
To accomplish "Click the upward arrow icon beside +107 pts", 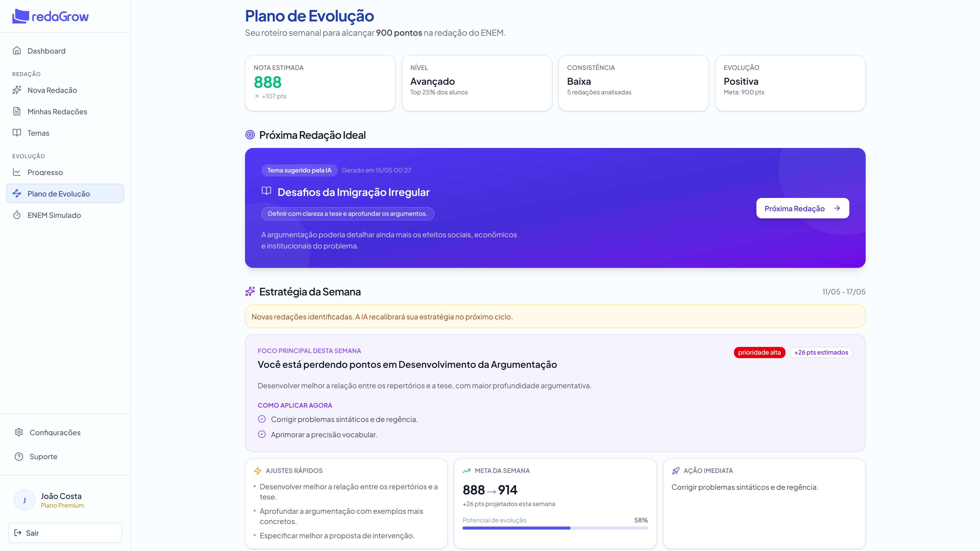I will 257,97.
